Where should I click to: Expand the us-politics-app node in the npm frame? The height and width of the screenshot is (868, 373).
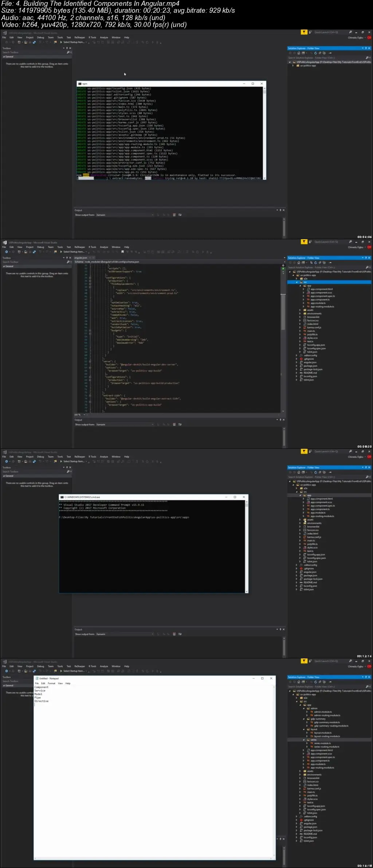click(293, 66)
